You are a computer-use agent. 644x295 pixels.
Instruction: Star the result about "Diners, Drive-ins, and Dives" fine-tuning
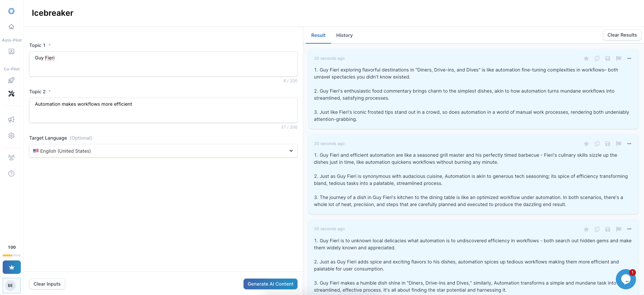coord(586,58)
